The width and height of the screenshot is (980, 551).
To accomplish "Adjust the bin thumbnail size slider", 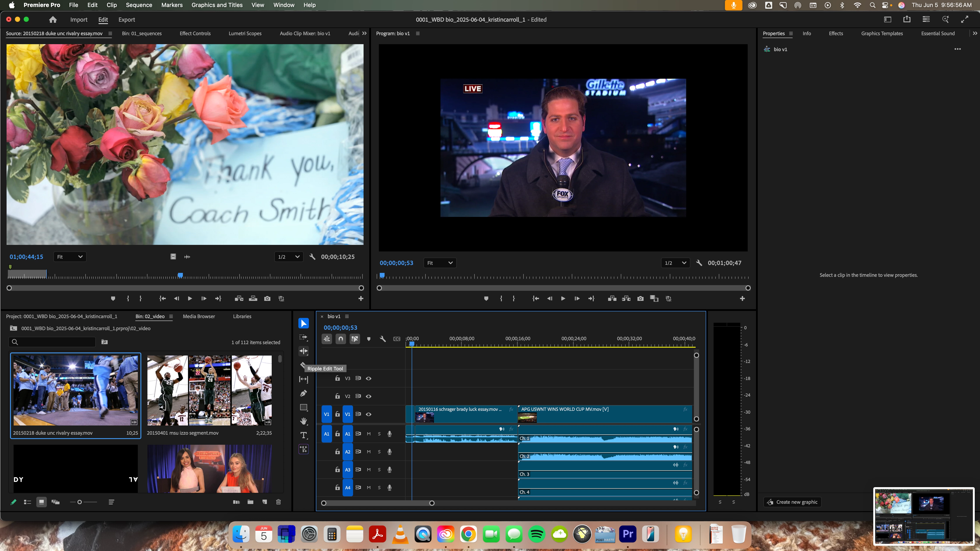I will click(x=79, y=502).
